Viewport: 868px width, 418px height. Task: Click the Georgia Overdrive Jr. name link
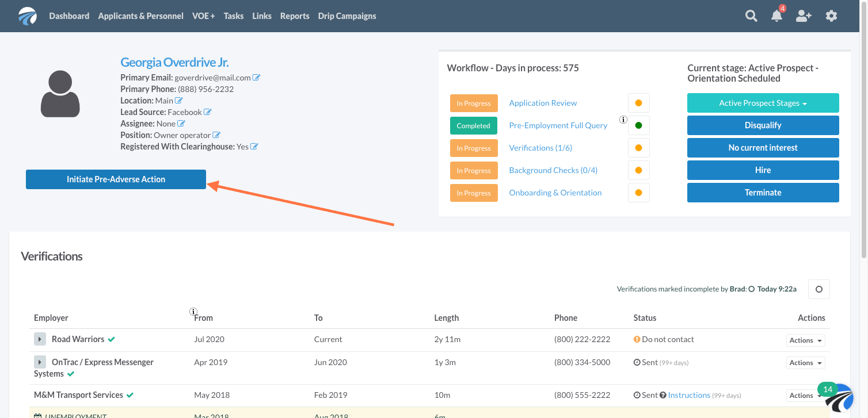pyautogui.click(x=174, y=63)
